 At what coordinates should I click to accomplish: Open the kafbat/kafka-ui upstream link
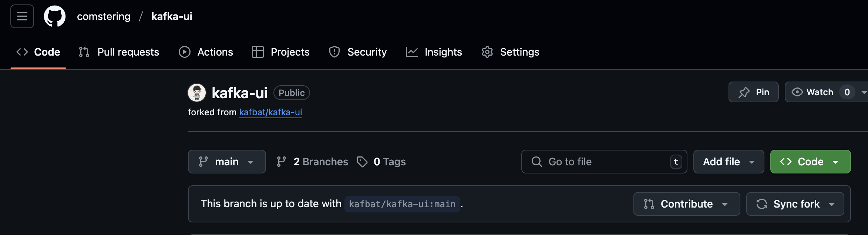pos(270,112)
